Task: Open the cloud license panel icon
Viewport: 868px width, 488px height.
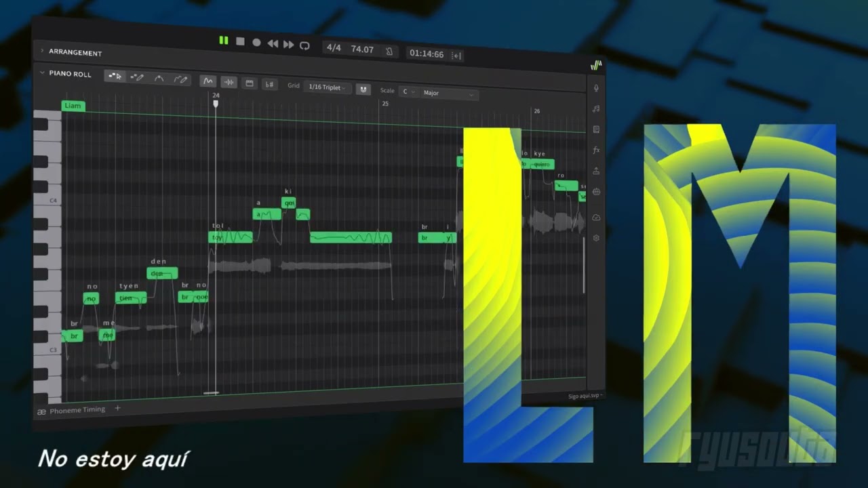Action: pos(596,217)
